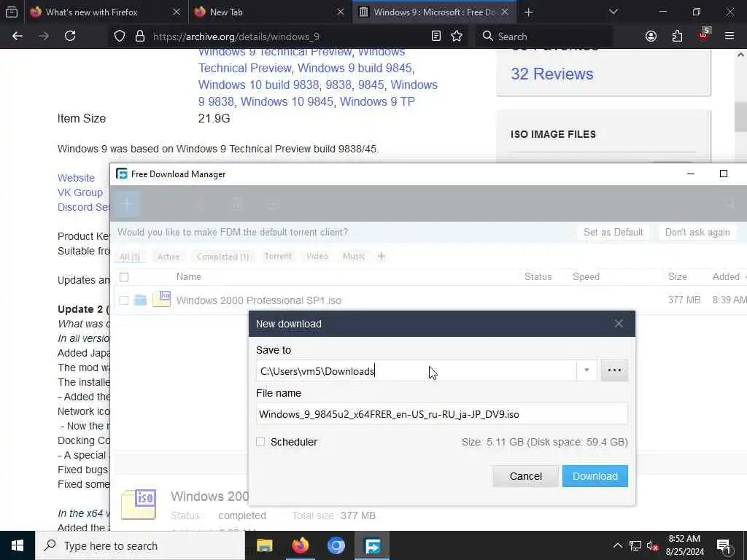Click Don't ask again button
The height and width of the screenshot is (560, 747).
pos(697,233)
